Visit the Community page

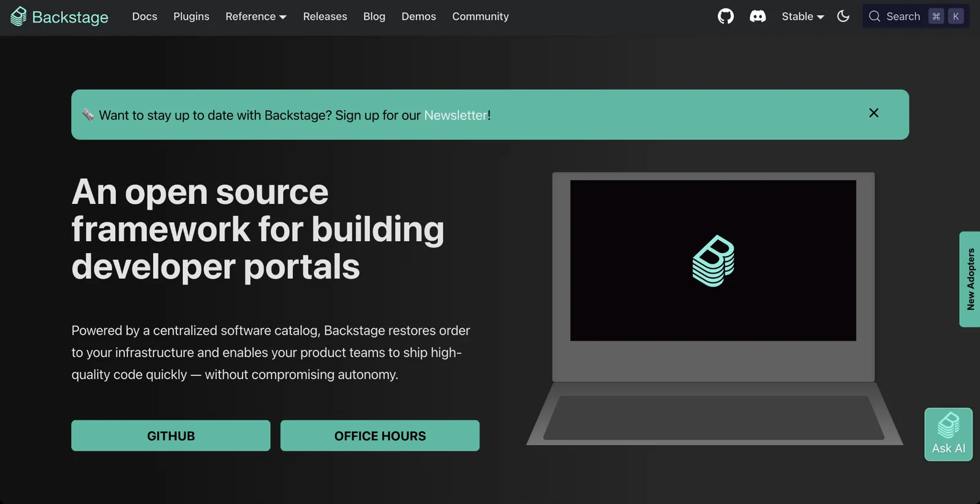pyautogui.click(x=481, y=17)
